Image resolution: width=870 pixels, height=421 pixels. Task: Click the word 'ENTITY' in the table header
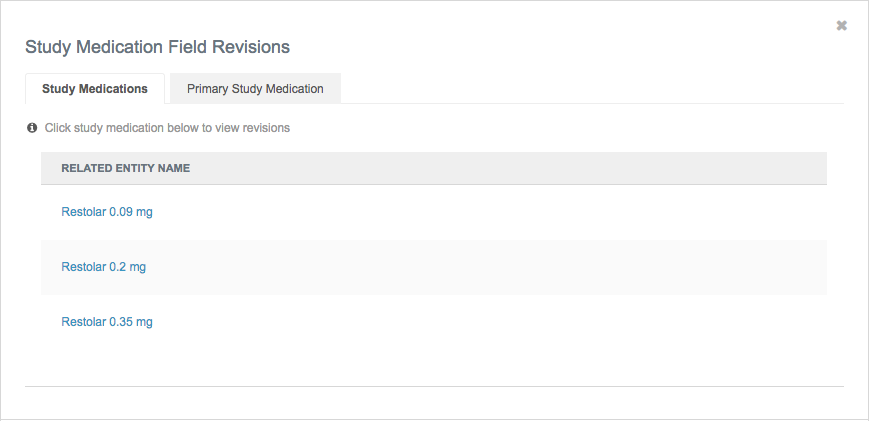pyautogui.click(x=133, y=168)
